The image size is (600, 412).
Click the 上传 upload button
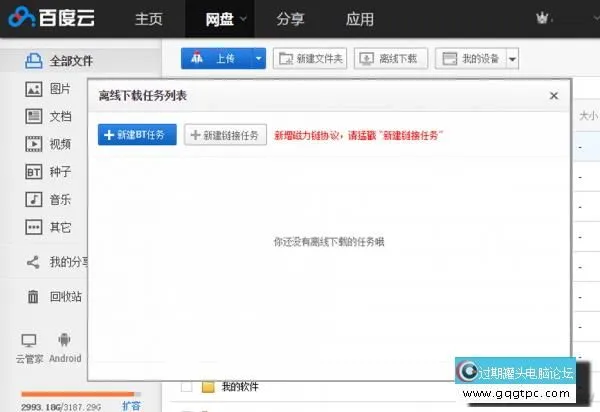(217, 59)
